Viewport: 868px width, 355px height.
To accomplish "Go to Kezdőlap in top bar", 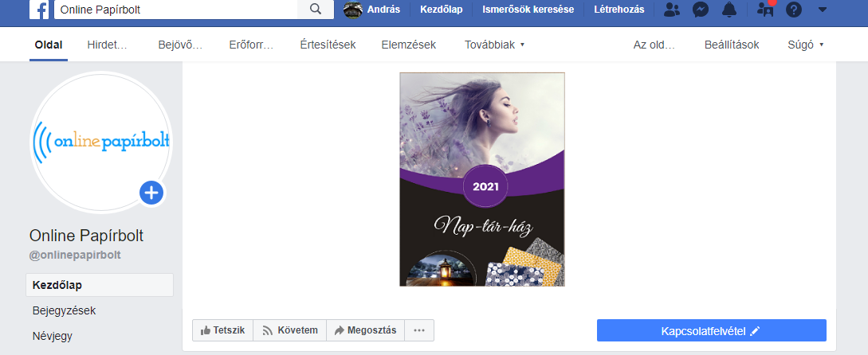I will 442,10.
